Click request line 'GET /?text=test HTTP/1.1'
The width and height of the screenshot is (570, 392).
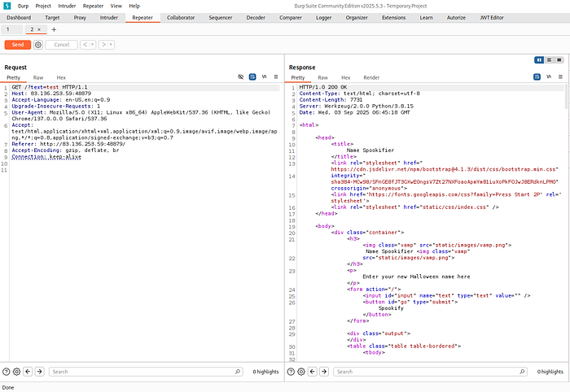[50, 87]
